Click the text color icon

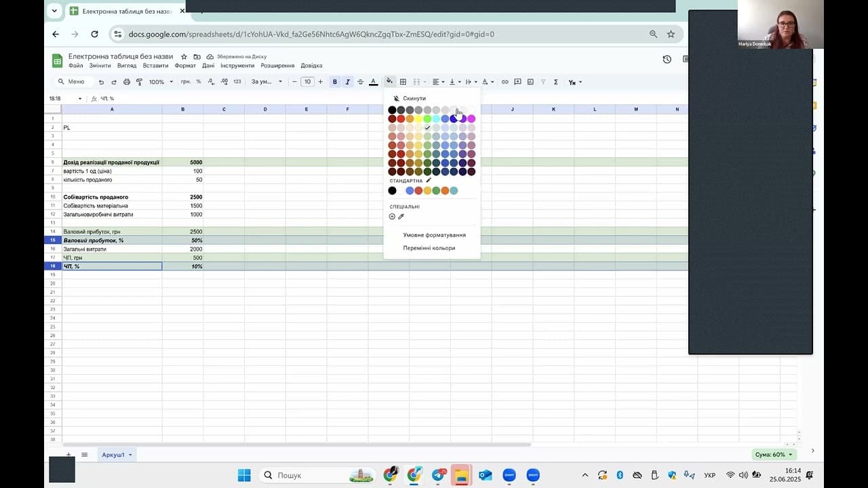[x=373, y=82]
